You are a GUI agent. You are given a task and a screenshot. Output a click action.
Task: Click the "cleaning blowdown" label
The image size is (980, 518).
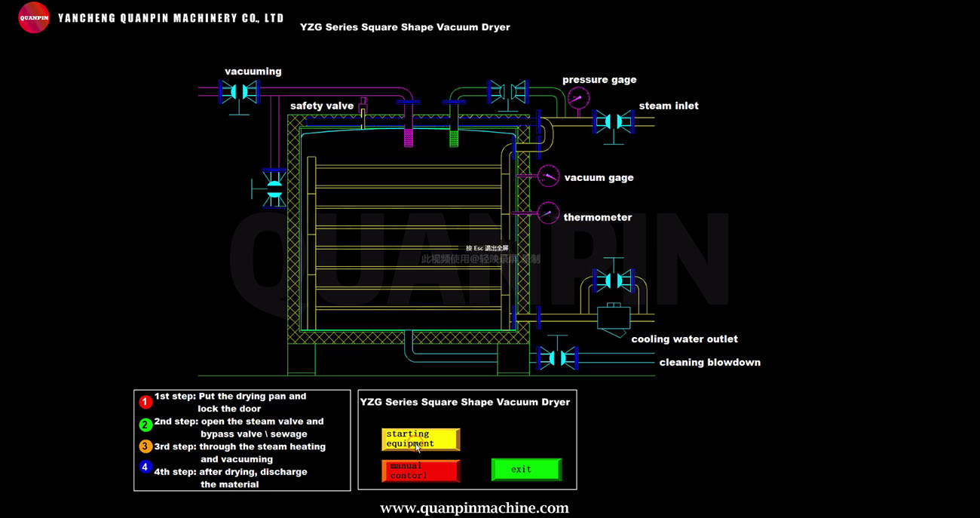pyautogui.click(x=710, y=363)
